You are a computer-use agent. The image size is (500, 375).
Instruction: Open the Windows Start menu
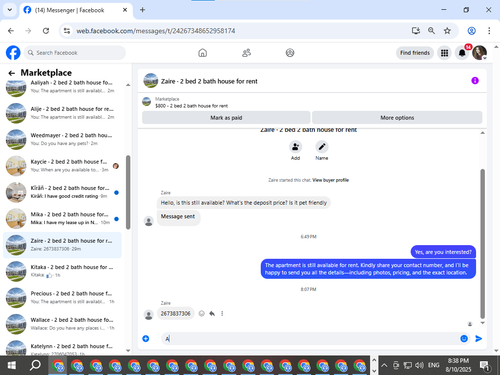tap(11, 365)
